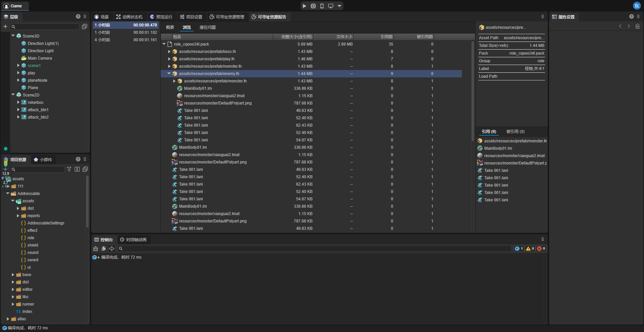Open help for the project assets panel

tap(78, 159)
